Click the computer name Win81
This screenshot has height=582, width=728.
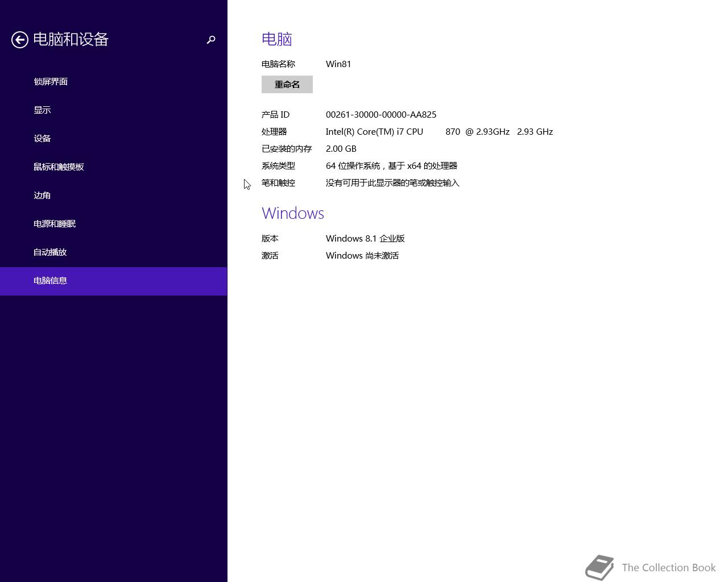(x=338, y=64)
